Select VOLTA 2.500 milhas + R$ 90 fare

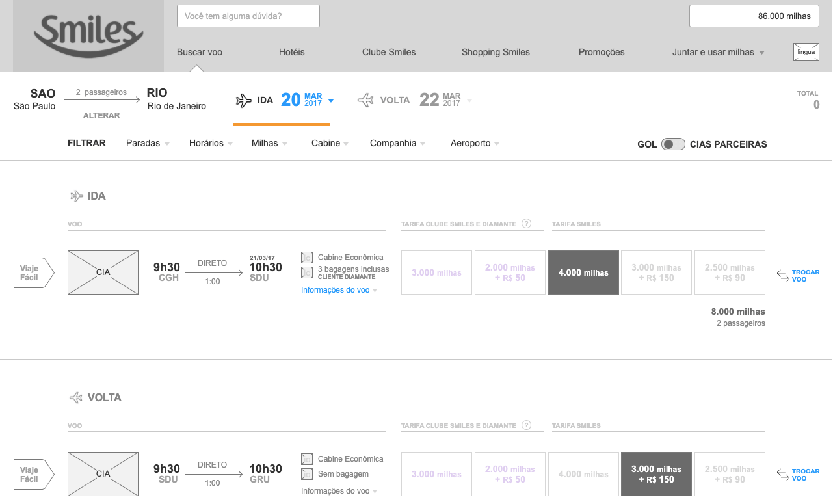(x=730, y=474)
